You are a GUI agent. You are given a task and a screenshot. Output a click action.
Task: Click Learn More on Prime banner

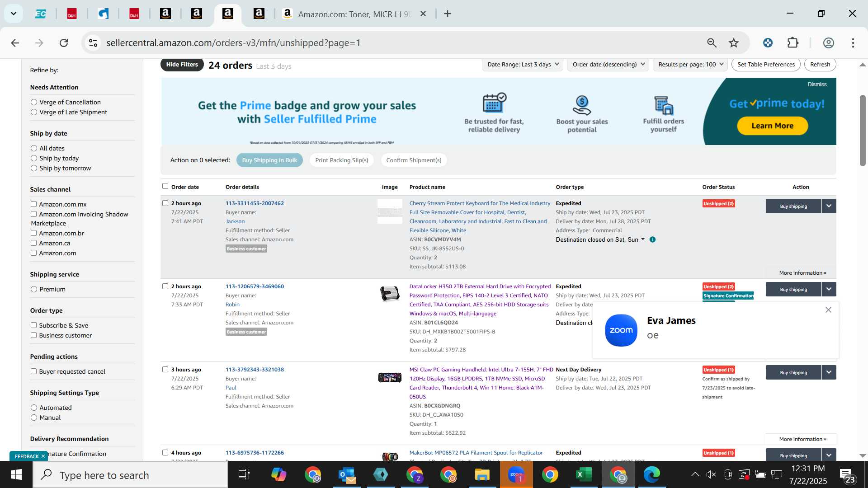(772, 126)
